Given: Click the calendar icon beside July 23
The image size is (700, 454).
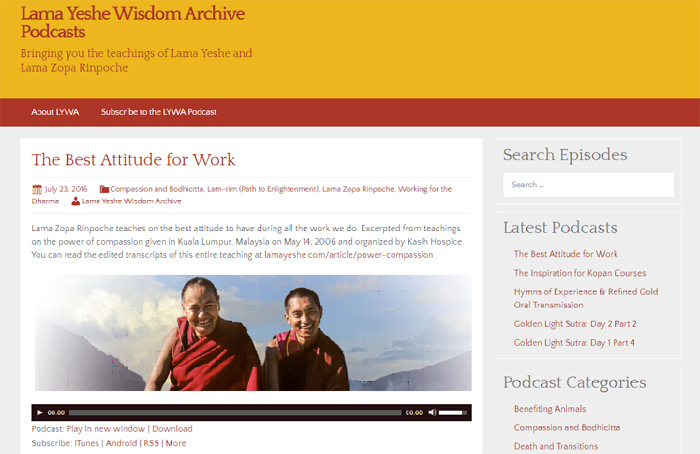Looking at the screenshot, I should tap(37, 189).
